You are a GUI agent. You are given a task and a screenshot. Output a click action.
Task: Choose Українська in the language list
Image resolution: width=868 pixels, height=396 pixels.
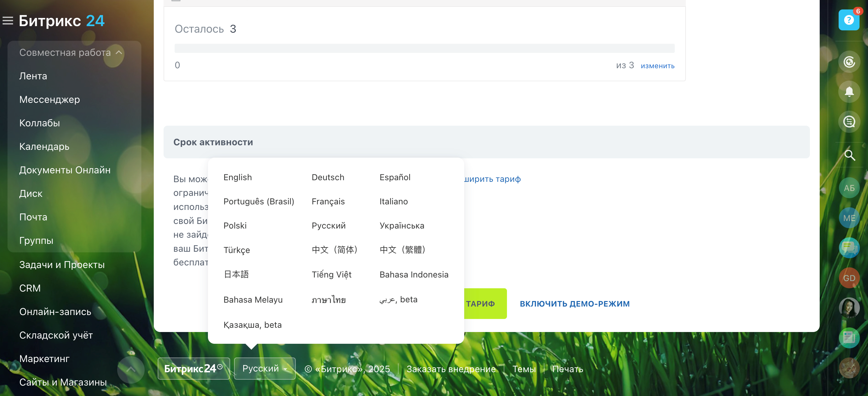coord(402,226)
